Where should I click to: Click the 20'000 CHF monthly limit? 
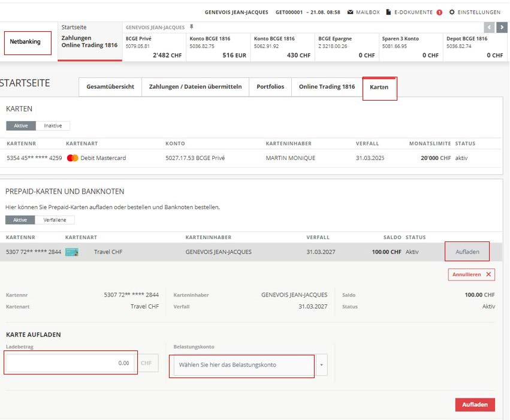click(x=436, y=158)
